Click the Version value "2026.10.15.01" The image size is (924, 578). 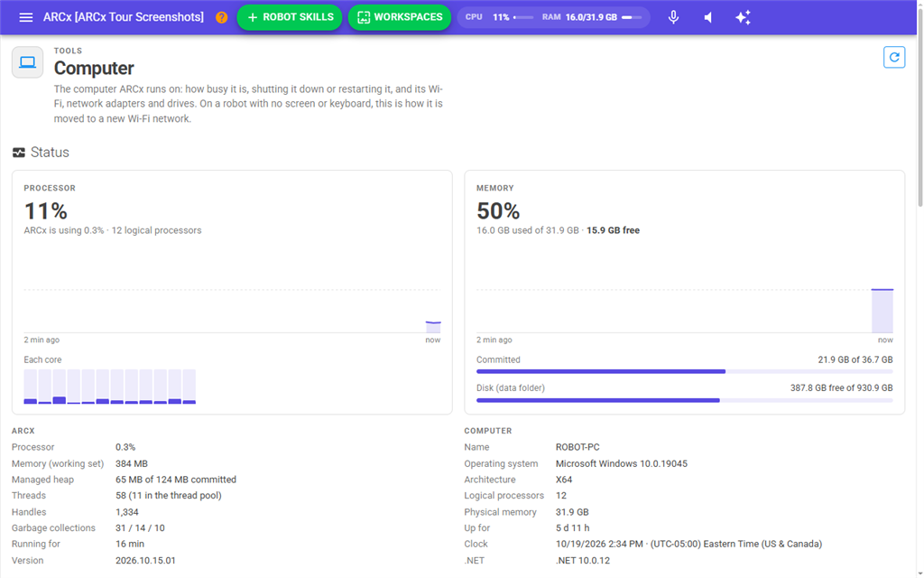click(145, 560)
